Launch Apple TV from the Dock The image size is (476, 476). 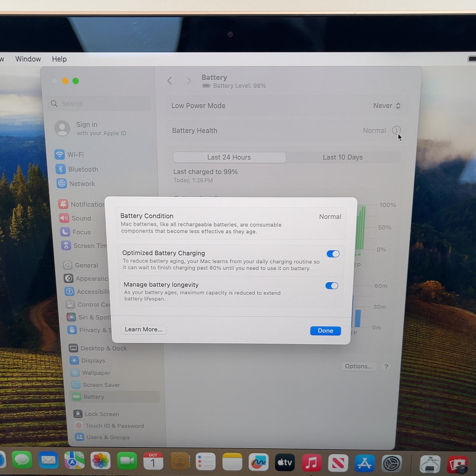click(285, 463)
